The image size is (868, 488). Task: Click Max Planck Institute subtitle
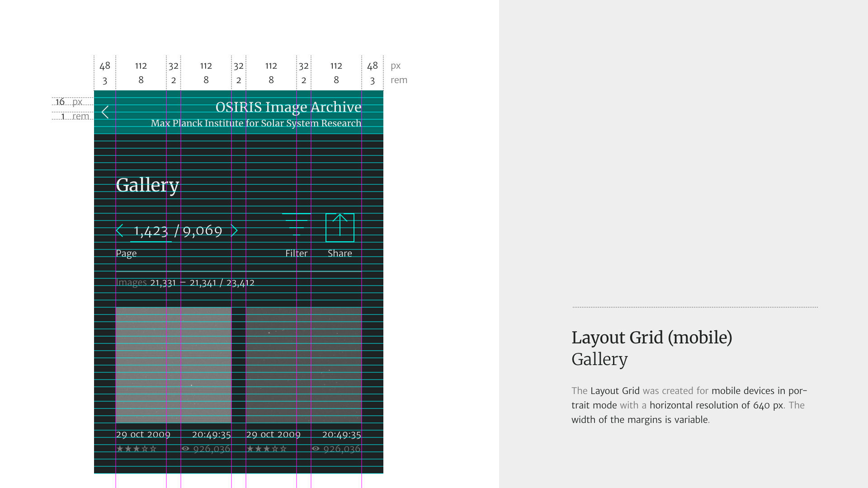[256, 123]
